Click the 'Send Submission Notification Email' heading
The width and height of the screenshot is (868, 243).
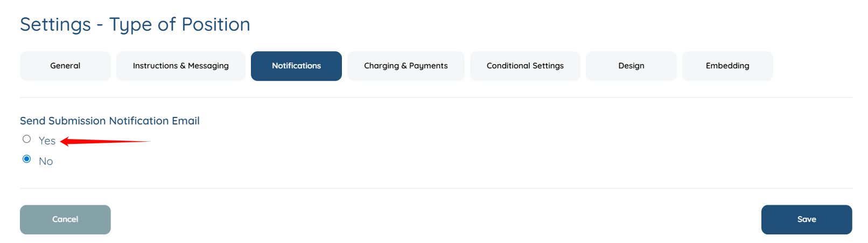[110, 121]
